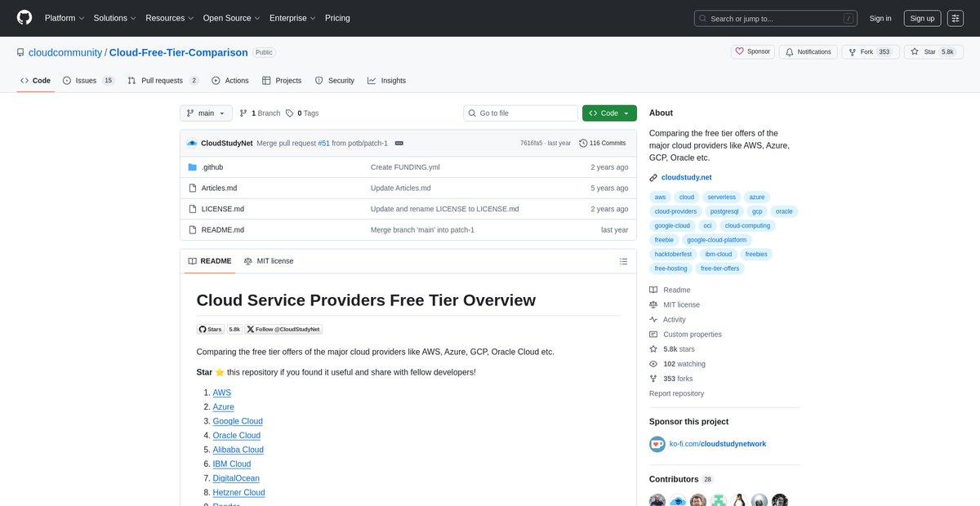Switch to the Pull requests tab

(163, 81)
